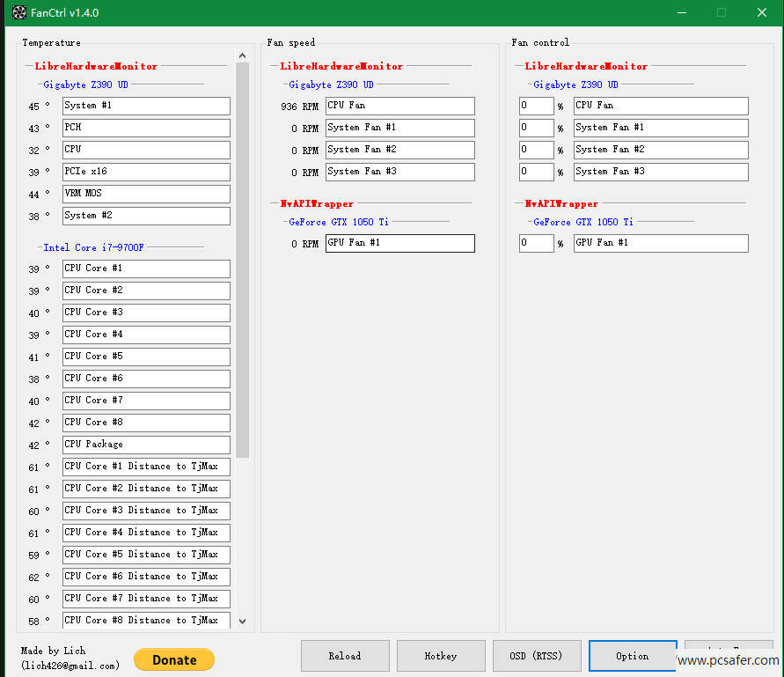
Task: Click the GPU Fan #1 name field in Fan speed
Action: tap(399, 243)
